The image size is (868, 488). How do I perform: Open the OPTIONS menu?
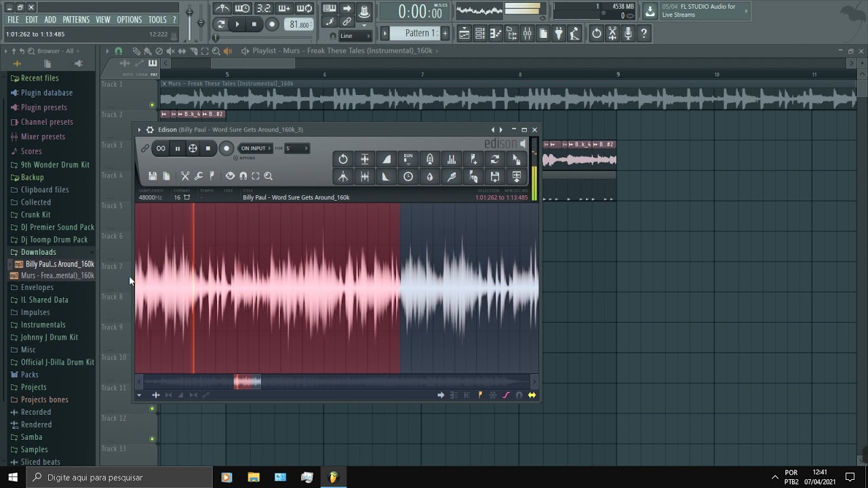(x=130, y=20)
